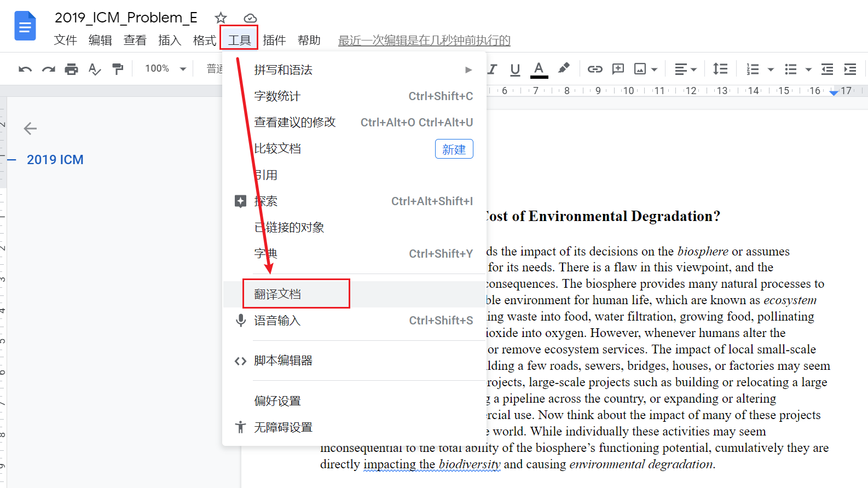Image resolution: width=868 pixels, height=488 pixels.
Task: Expand bulleted list style dropdown arrow
Action: [808, 69]
